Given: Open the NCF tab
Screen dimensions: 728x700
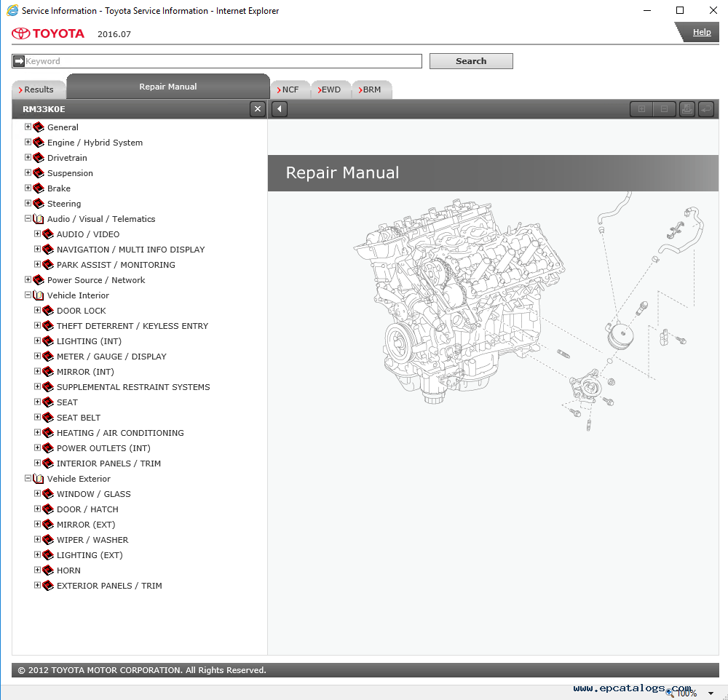Looking at the screenshot, I should tap(290, 90).
